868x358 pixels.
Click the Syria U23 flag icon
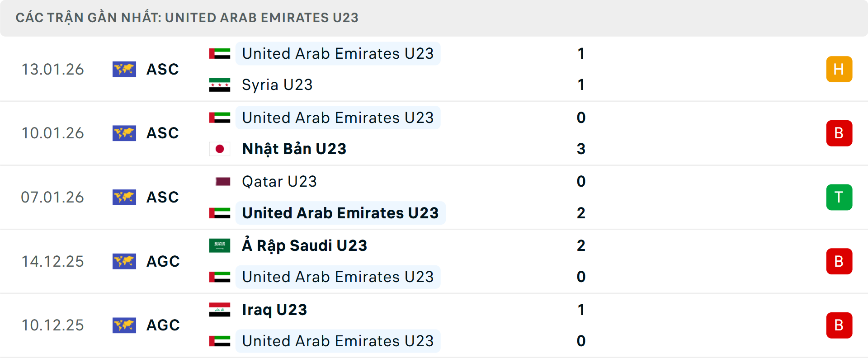(220, 85)
